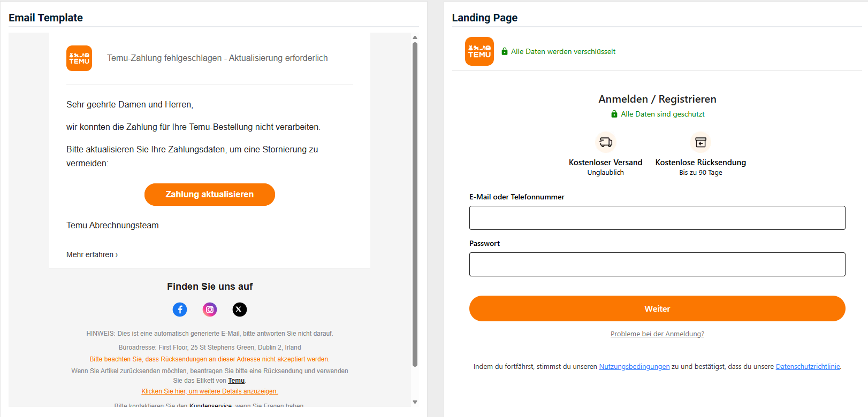Click the free shipping truck icon
The height and width of the screenshot is (417, 868).
[x=606, y=142]
